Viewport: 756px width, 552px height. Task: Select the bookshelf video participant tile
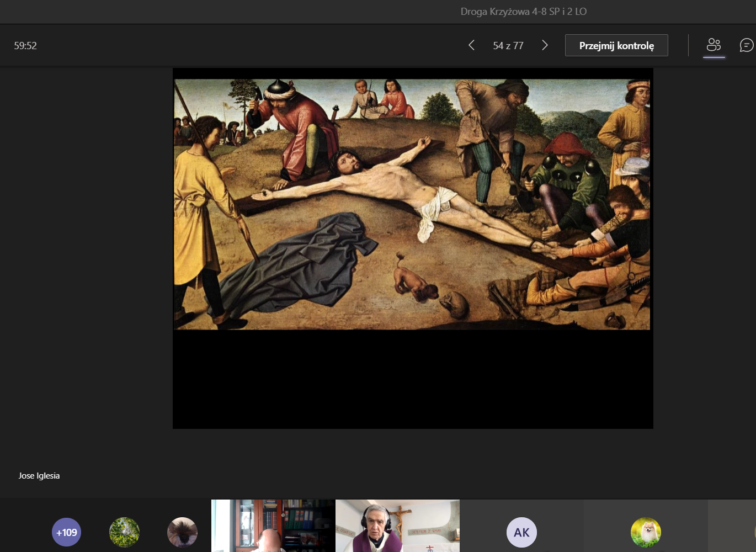point(273,526)
